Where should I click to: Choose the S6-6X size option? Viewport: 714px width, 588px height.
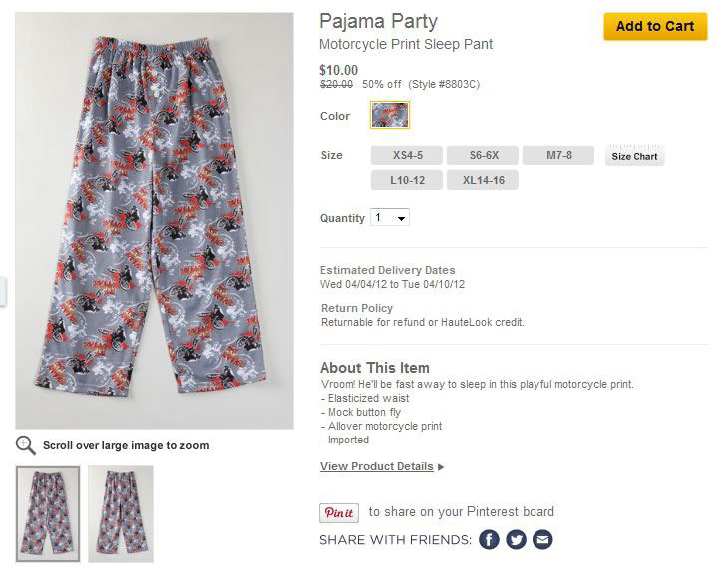482,155
